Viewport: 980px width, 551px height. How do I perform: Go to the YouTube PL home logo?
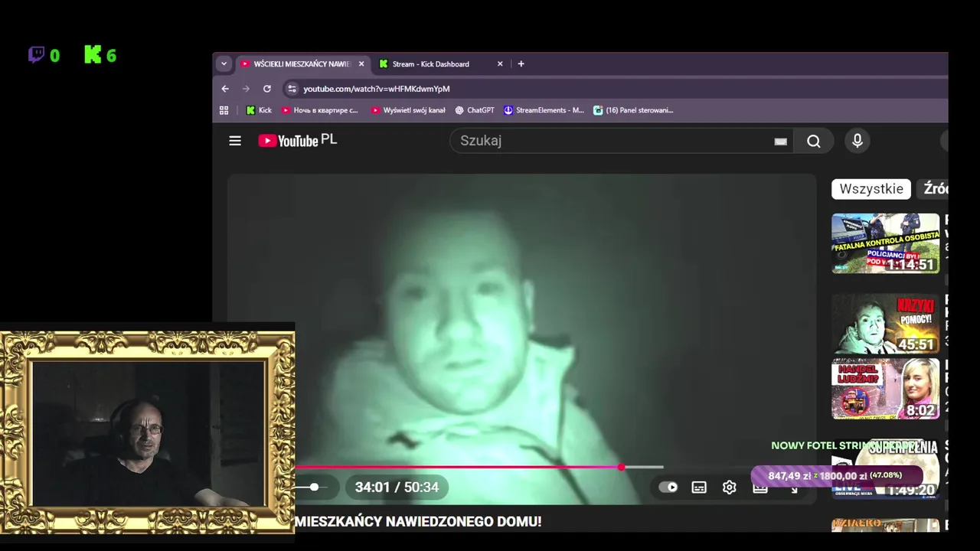[x=297, y=140]
